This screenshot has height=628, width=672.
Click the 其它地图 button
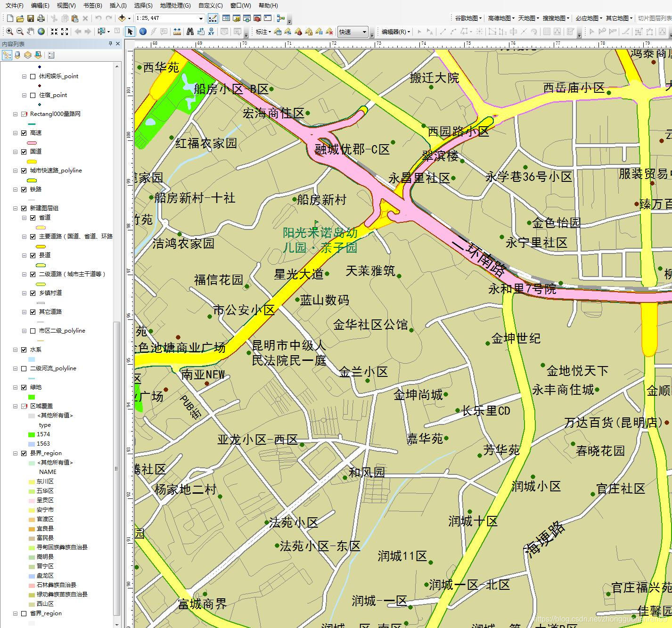coord(619,18)
